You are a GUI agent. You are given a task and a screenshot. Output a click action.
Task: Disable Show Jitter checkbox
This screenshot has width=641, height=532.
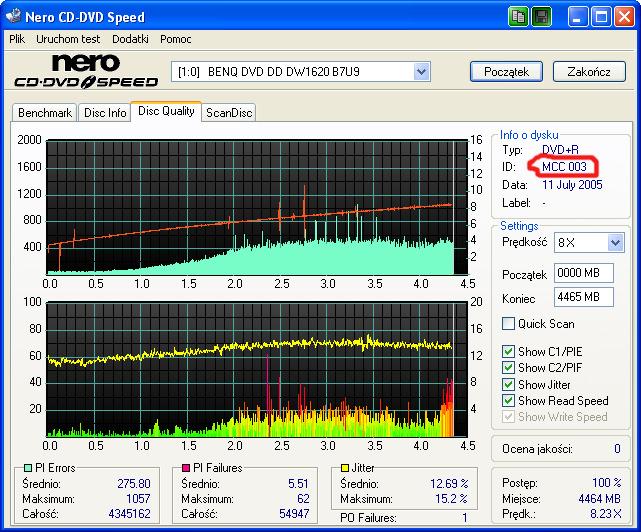click(508, 384)
